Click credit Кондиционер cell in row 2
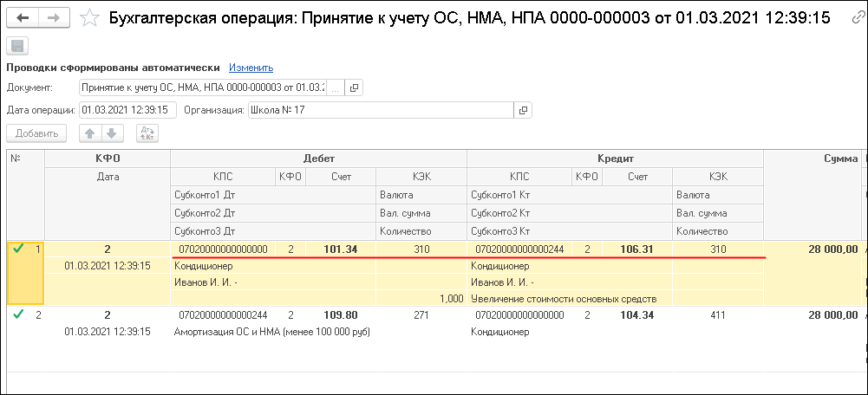Viewport: 868px width, 395px height. pyautogui.click(x=571, y=333)
